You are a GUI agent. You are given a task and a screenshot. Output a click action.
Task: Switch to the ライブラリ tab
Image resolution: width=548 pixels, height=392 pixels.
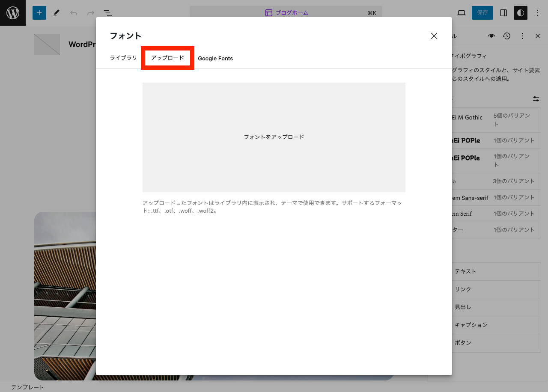(123, 58)
